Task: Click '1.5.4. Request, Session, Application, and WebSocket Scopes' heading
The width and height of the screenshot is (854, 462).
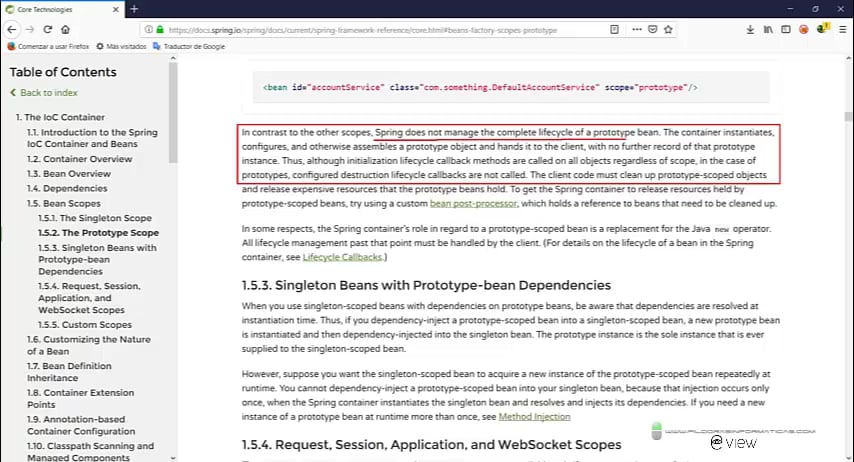Action: pos(431,445)
